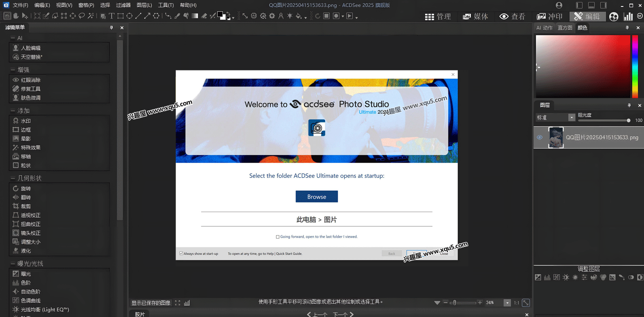Open the stats chart mode icon
The image size is (644, 317).
point(628,16)
